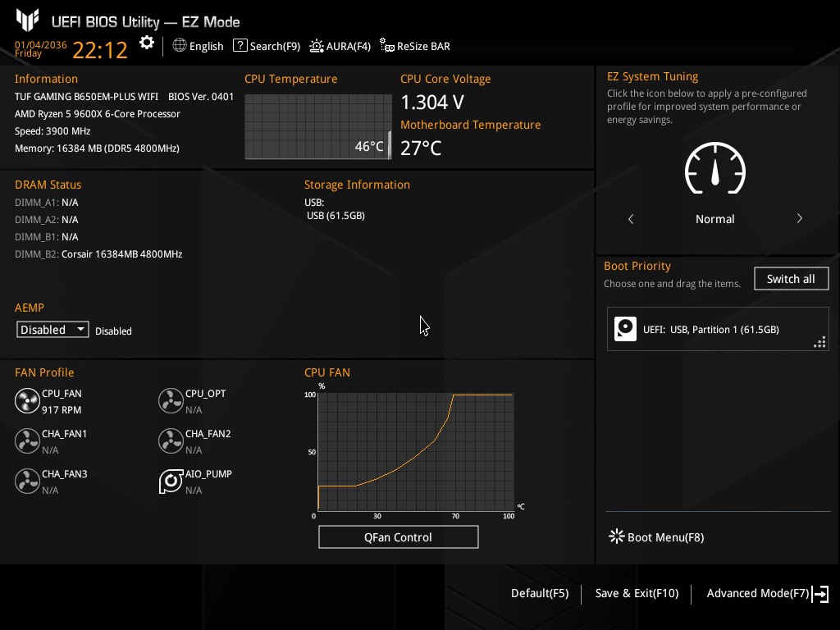Click the 46°C CPU temperature reading
This screenshot has width=840, height=630.
coord(369,146)
